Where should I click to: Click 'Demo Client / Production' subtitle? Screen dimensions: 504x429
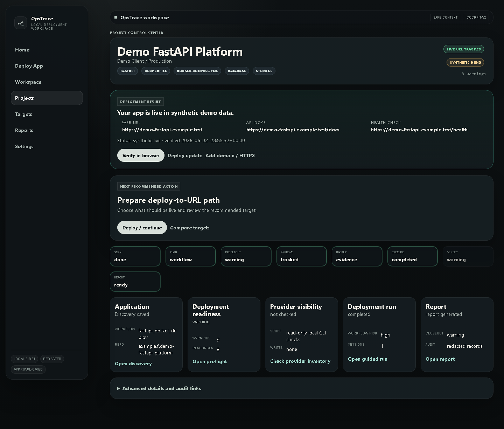tap(145, 61)
